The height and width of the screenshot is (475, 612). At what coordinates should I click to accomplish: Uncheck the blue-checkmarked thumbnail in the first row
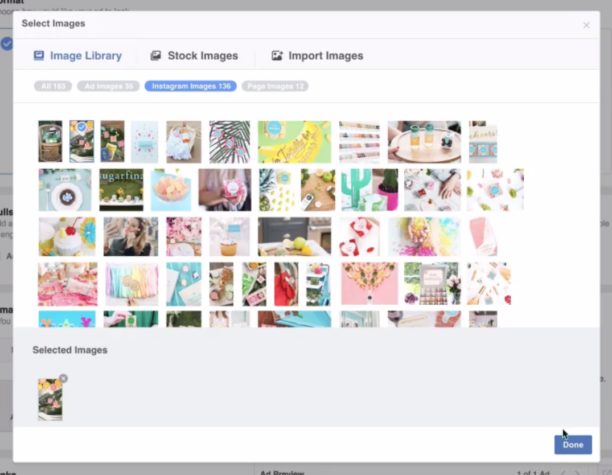point(82,141)
